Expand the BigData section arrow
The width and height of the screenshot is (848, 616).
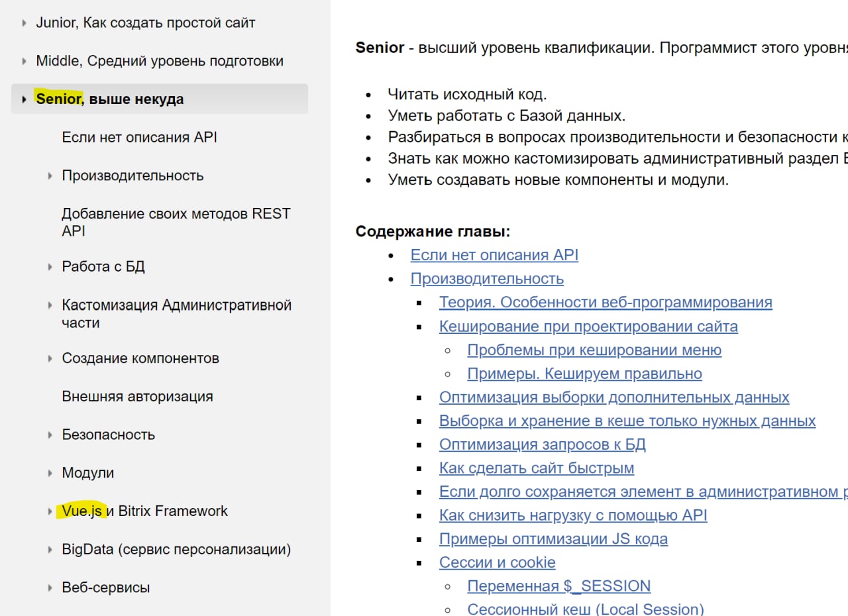tap(50, 550)
